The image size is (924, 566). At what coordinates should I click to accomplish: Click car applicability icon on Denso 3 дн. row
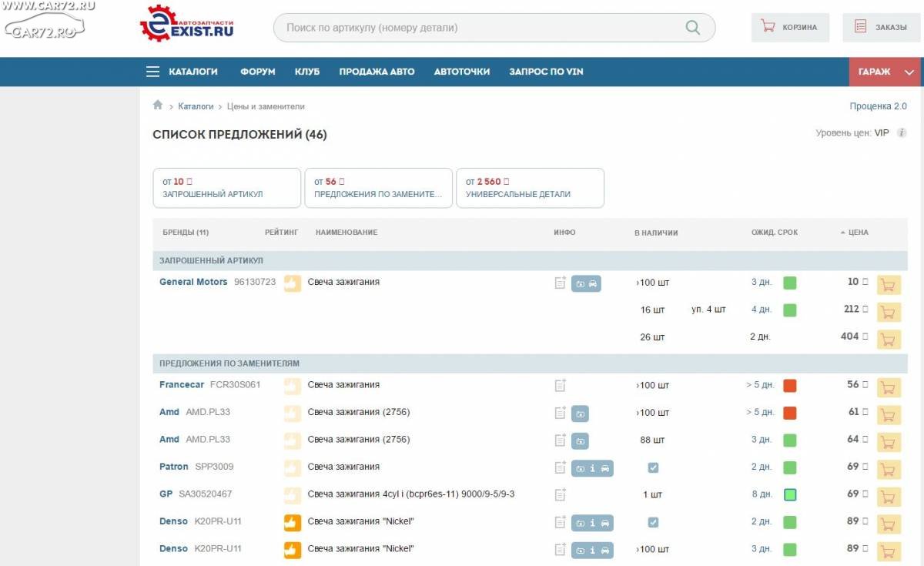point(605,550)
